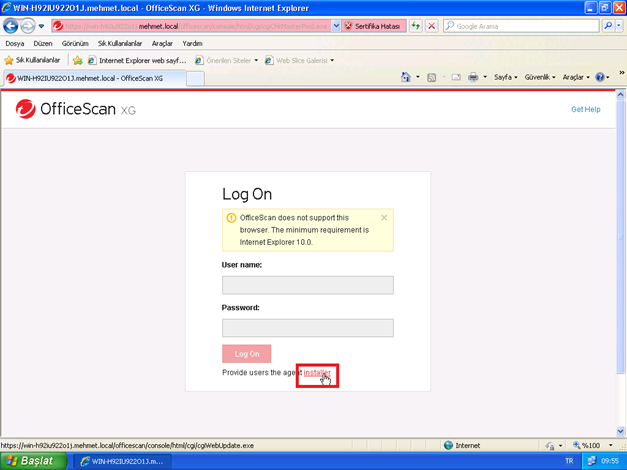627x470 pixels.
Task: Open the Sık Kullanılanlar menu
Action: (120, 44)
